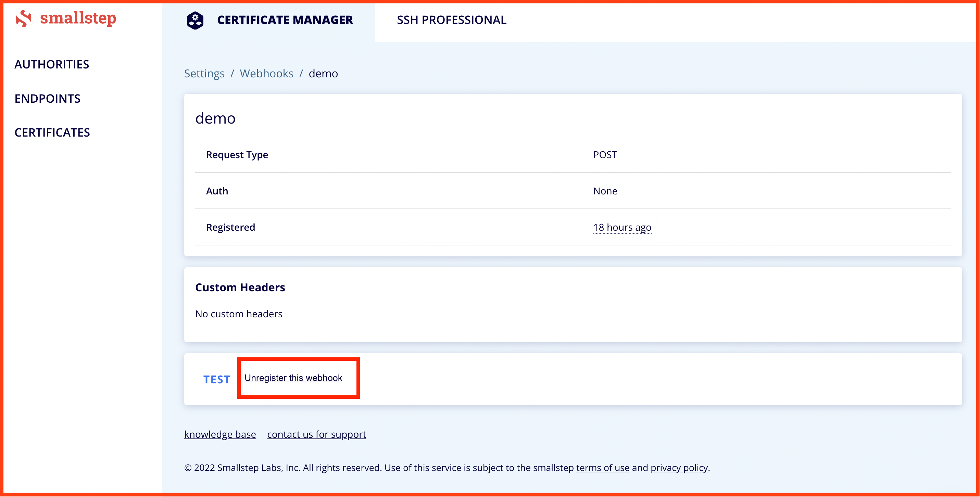
Task: Click the 'None' auth value
Action: [605, 191]
